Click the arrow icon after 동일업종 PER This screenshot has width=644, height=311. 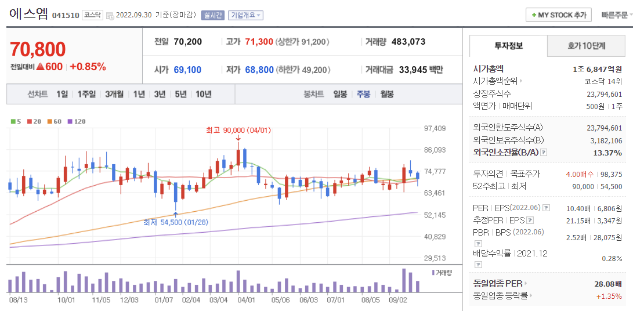point(526,284)
